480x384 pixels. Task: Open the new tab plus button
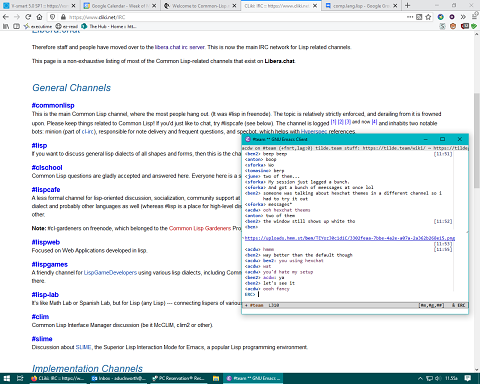click(407, 6)
